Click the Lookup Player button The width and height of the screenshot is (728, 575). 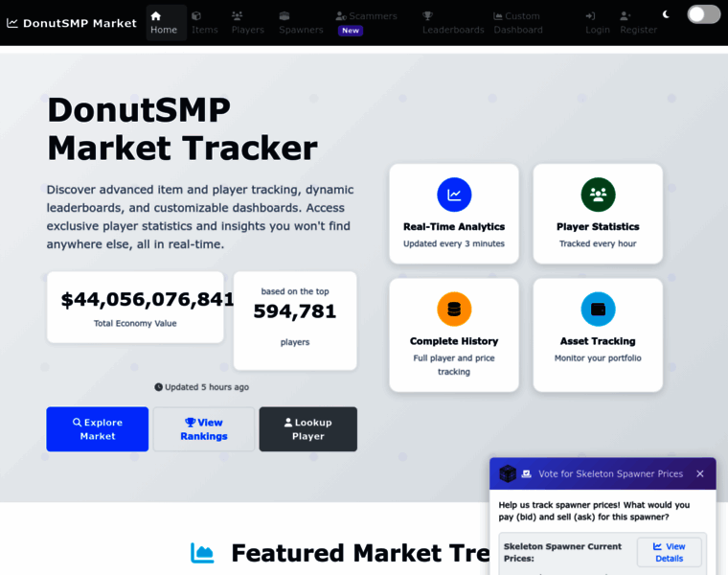pyautogui.click(x=308, y=429)
